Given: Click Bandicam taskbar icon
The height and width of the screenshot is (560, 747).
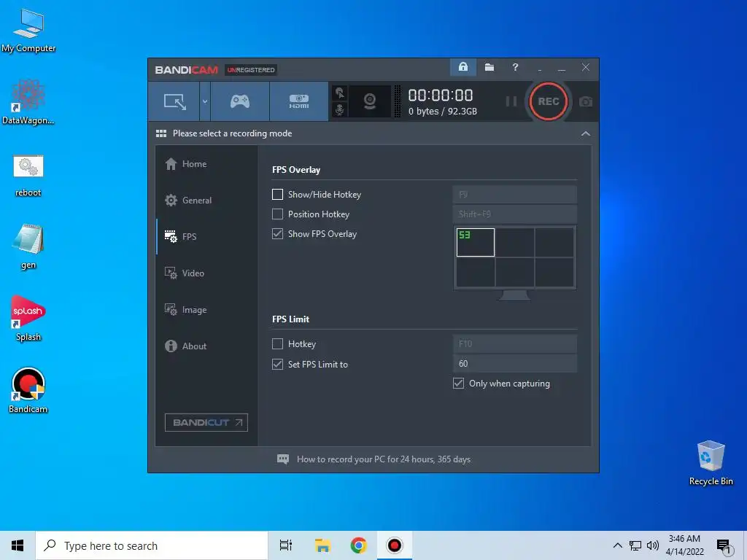Looking at the screenshot, I should coord(395,545).
